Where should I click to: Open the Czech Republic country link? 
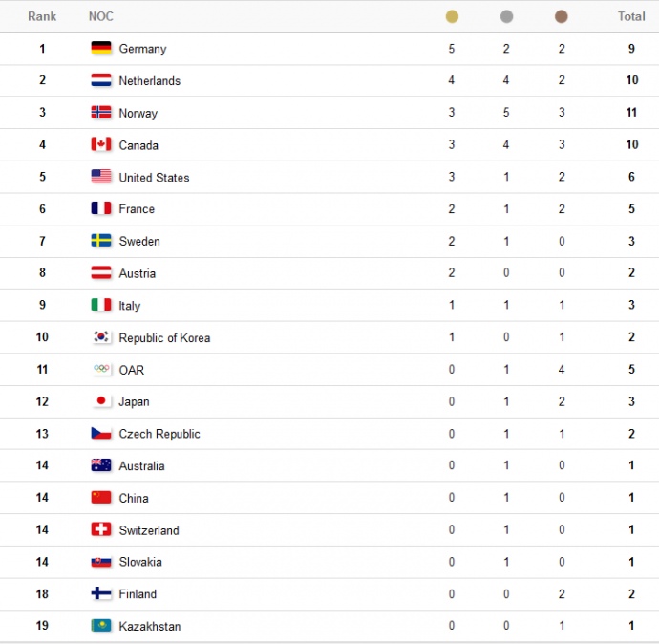pyautogui.click(x=159, y=434)
